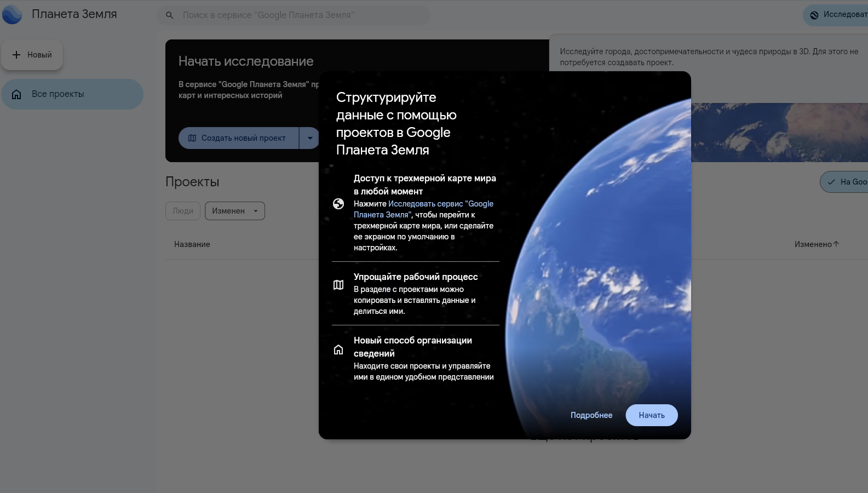868x493 pixels.
Task: Click the home icon beside "Все проекты"
Action: pyautogui.click(x=16, y=94)
